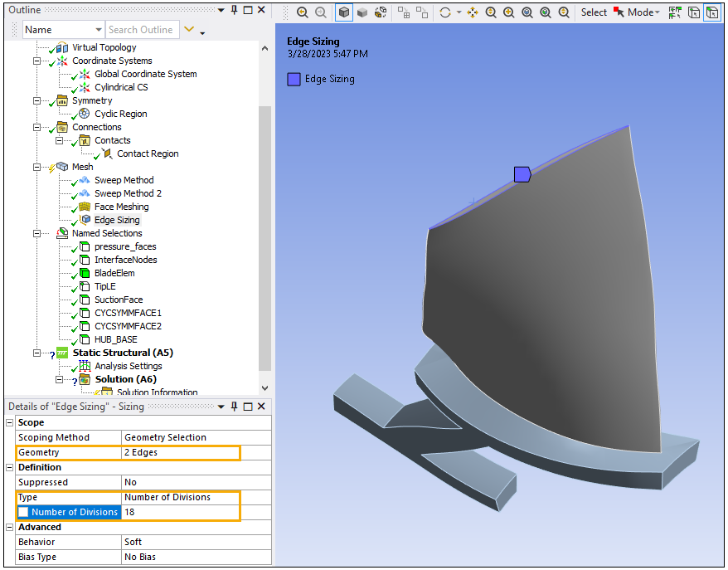Check the Number of Divisions parameter box

pos(24,512)
